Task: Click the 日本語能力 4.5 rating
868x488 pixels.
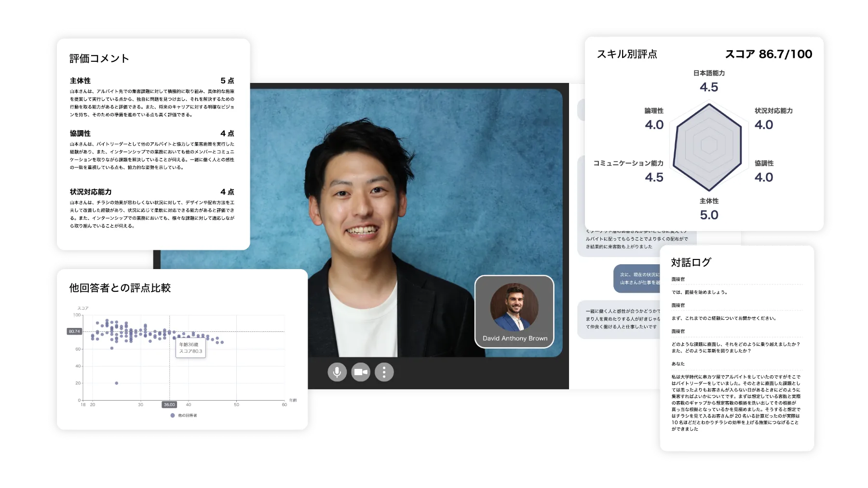Action: (x=709, y=81)
